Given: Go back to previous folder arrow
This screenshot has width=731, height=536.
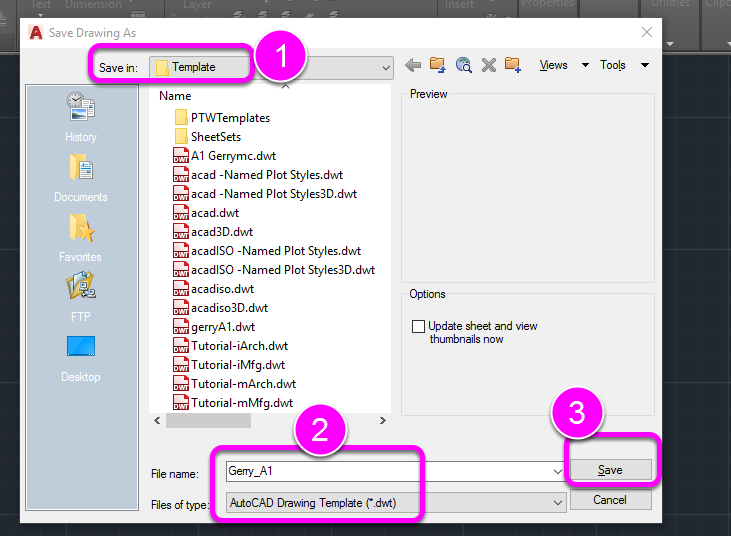Looking at the screenshot, I should pyautogui.click(x=413, y=65).
